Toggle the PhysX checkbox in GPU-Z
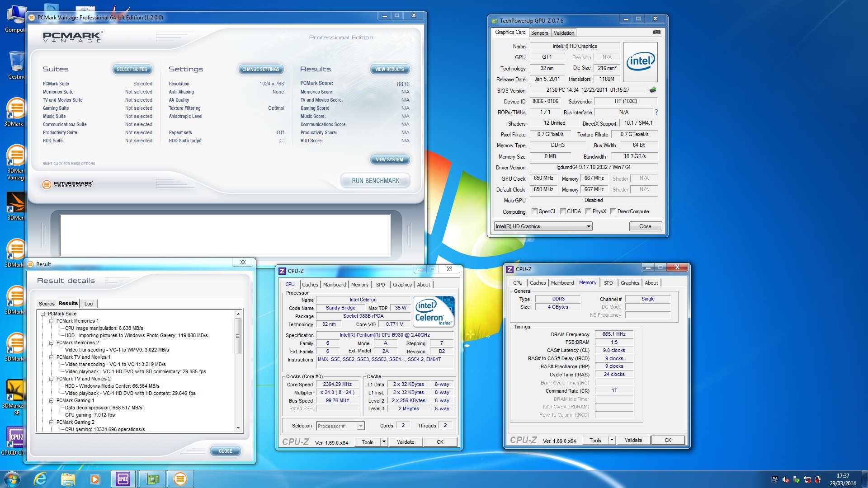This screenshot has width=868, height=488. 588,211
